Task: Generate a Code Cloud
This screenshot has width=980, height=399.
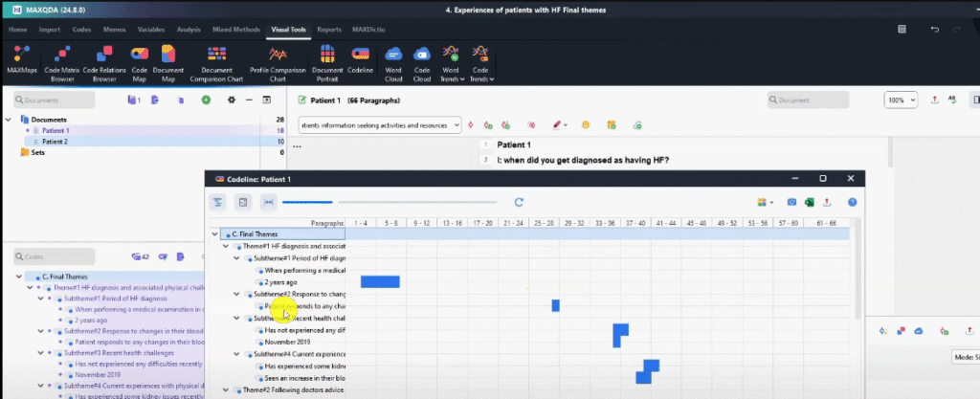Action: [422, 63]
